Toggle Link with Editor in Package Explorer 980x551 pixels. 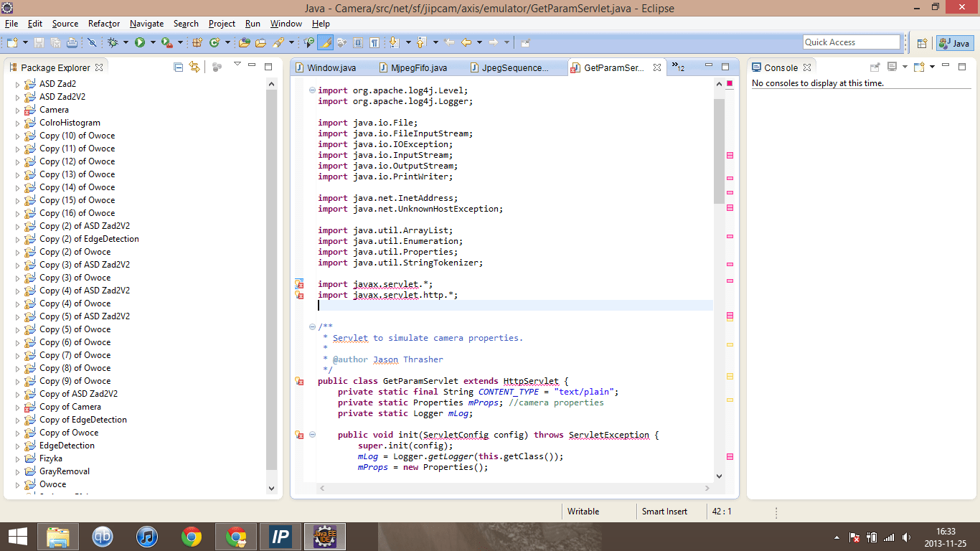point(194,66)
